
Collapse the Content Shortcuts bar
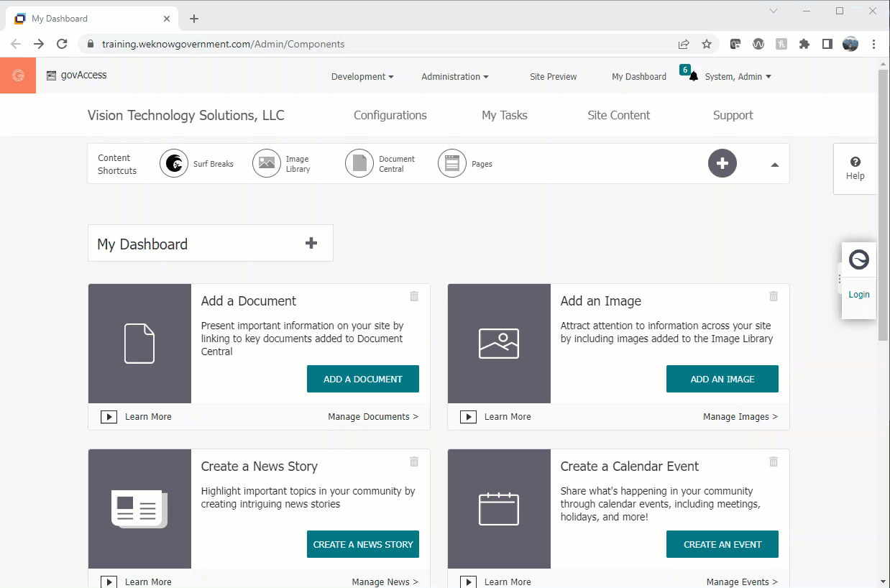click(774, 165)
